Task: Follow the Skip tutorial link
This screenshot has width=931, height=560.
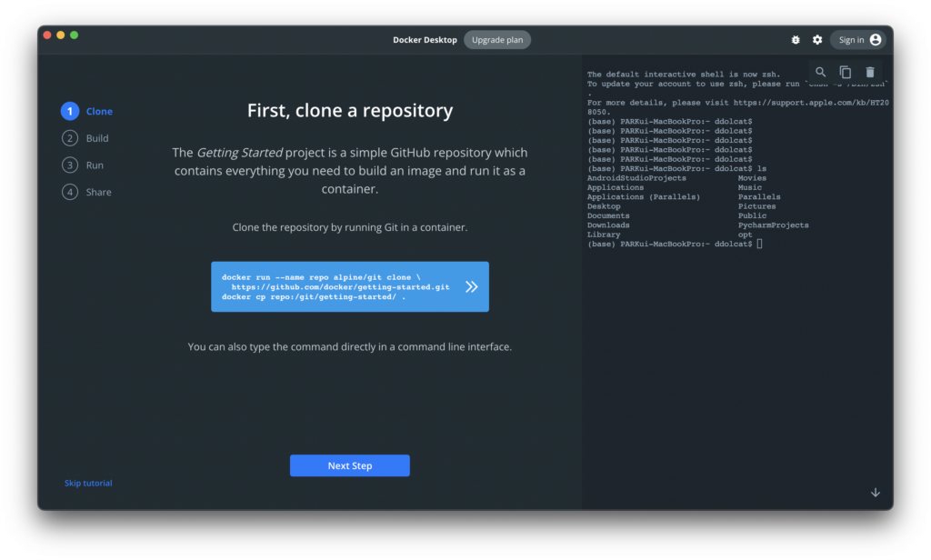Action: (x=88, y=484)
